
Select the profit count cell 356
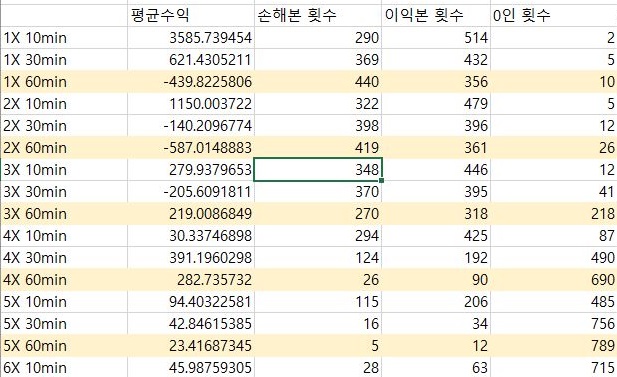(436, 82)
